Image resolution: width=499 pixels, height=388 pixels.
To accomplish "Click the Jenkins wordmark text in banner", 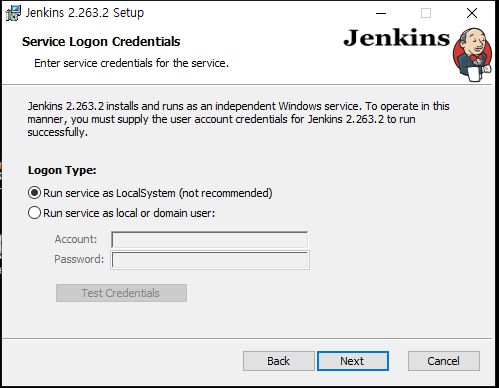I will tap(397, 38).
